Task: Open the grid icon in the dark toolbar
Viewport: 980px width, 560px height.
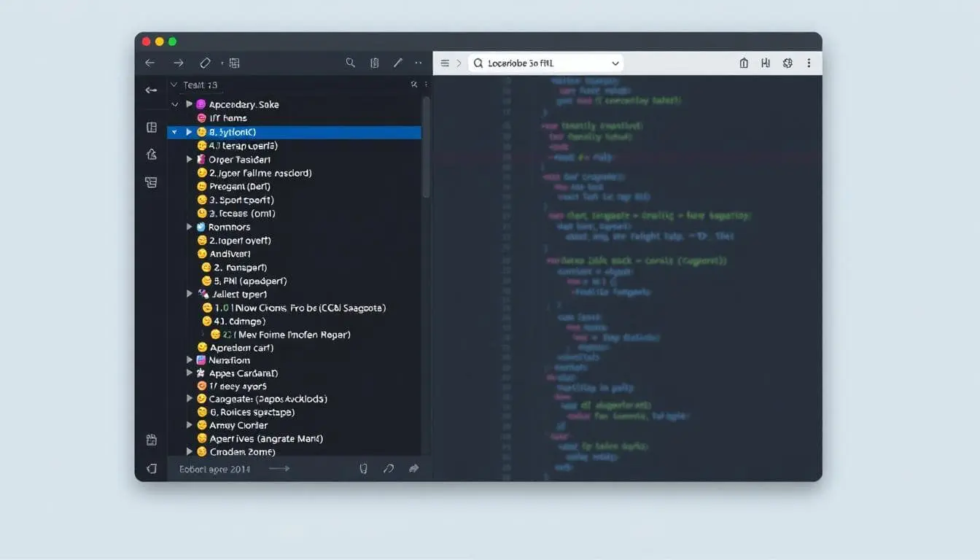Action: [x=234, y=63]
